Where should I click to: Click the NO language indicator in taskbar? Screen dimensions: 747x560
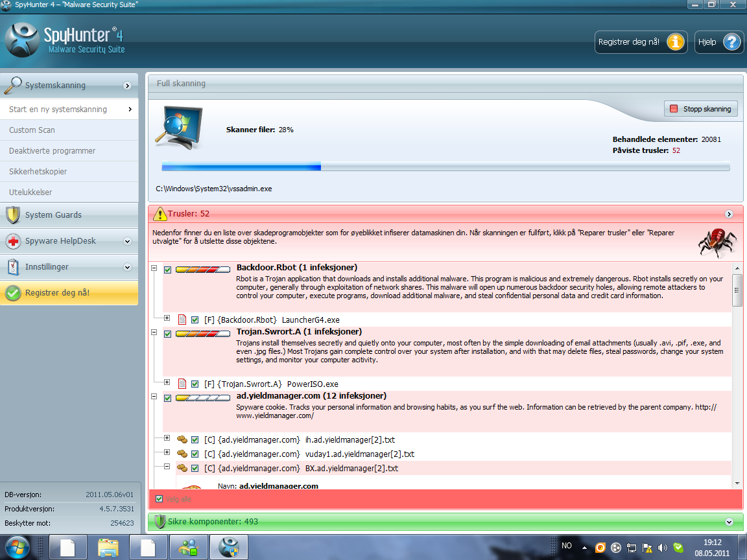567,546
